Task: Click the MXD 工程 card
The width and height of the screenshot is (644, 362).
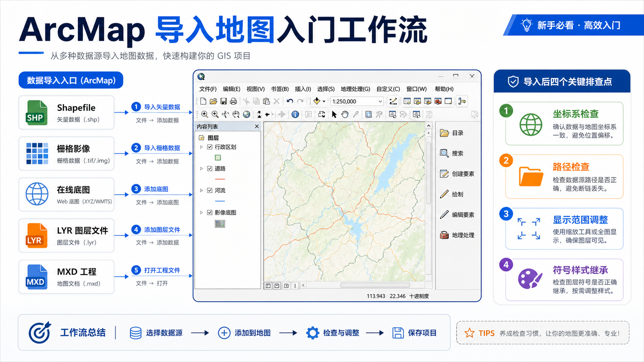Action: [x=66, y=277]
